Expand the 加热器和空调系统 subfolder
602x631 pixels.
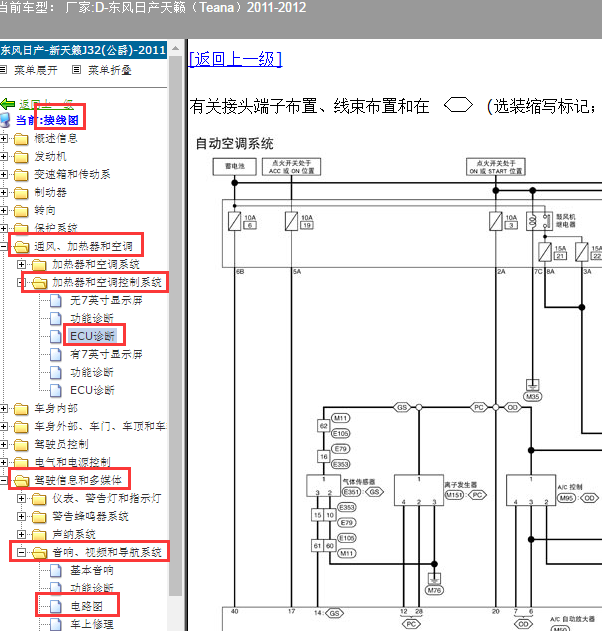click(21, 264)
